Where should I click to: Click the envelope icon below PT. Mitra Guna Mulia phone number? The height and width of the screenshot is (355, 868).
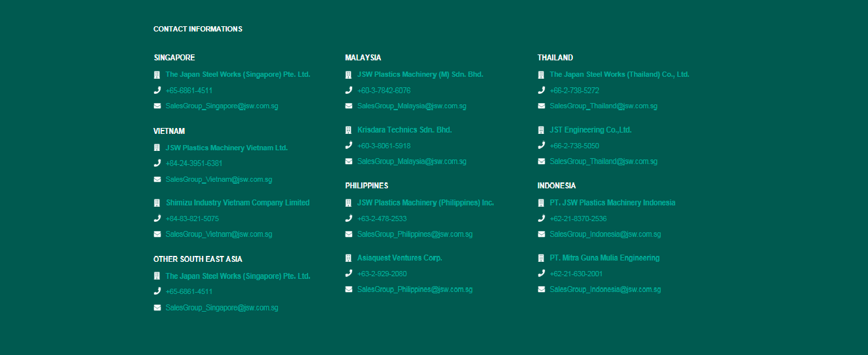(542, 289)
